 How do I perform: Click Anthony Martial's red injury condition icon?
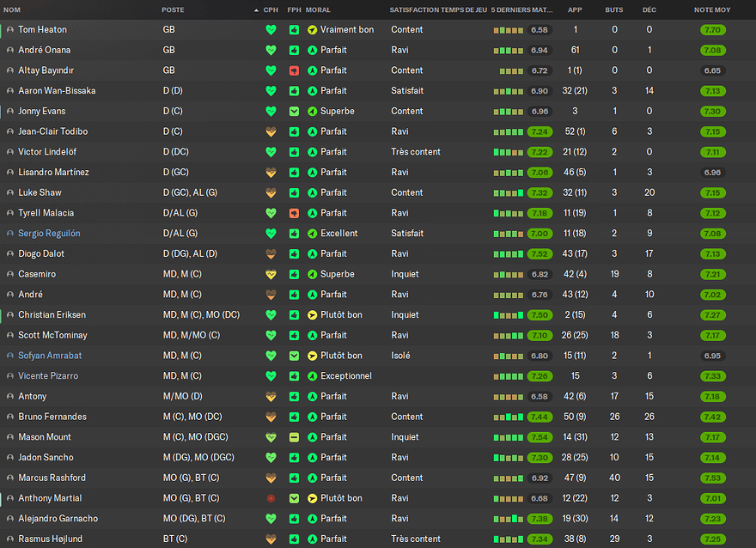click(x=271, y=498)
